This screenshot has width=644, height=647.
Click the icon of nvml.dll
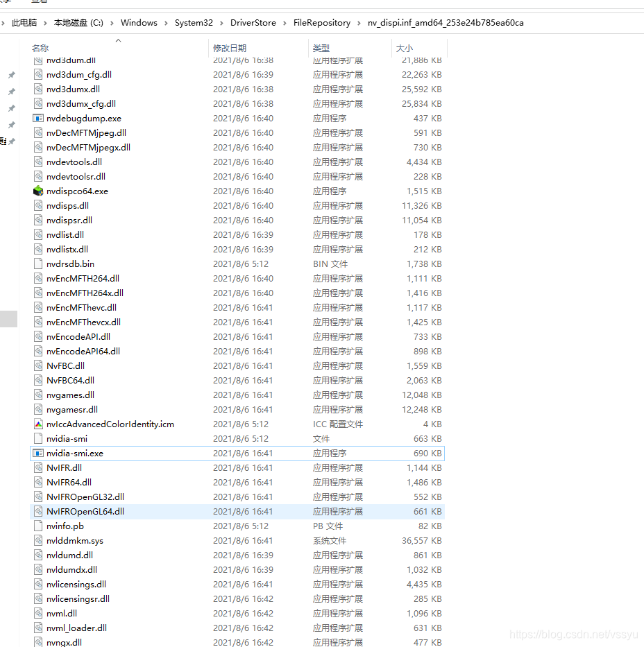coord(38,614)
